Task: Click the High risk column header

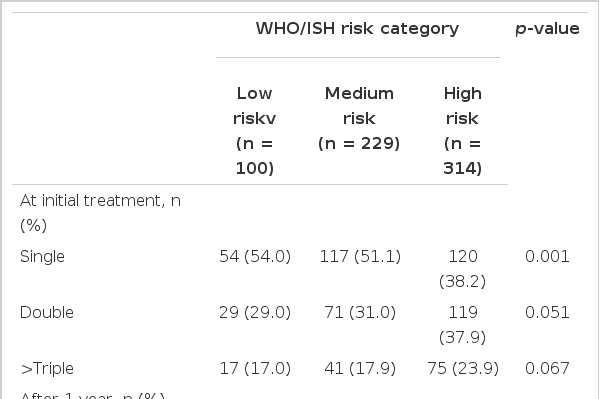Action: pyautogui.click(x=462, y=131)
